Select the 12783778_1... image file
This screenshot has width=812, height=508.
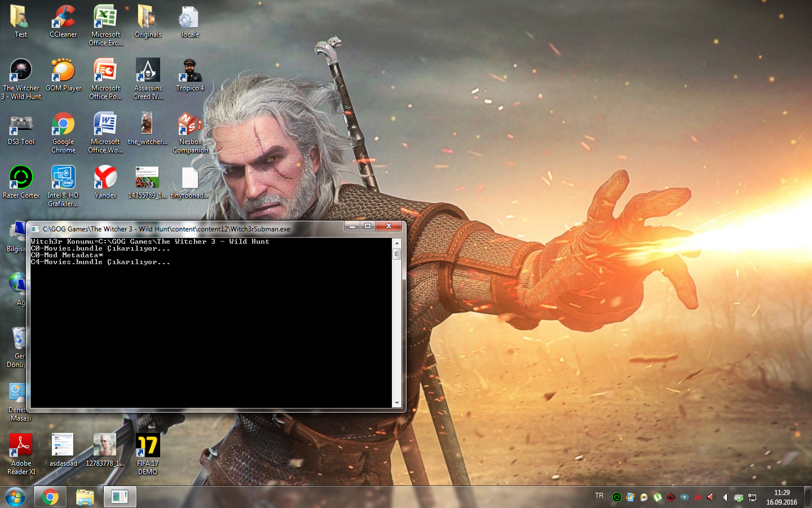pyautogui.click(x=105, y=450)
